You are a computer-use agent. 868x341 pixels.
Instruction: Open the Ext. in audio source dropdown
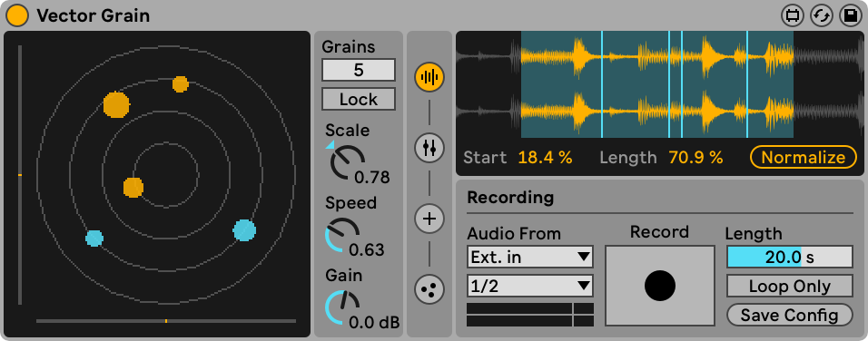point(530,257)
